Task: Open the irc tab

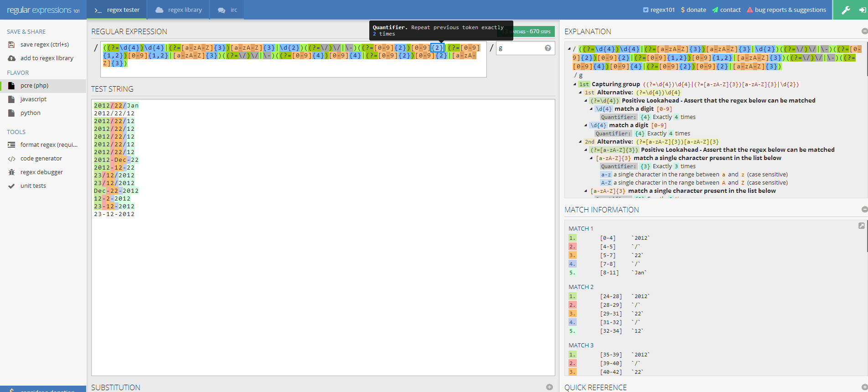Action: 227,10
